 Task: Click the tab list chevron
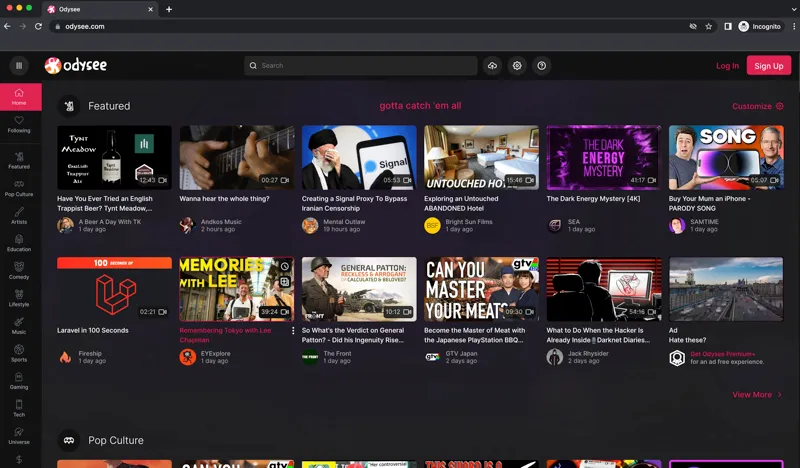[x=794, y=9]
